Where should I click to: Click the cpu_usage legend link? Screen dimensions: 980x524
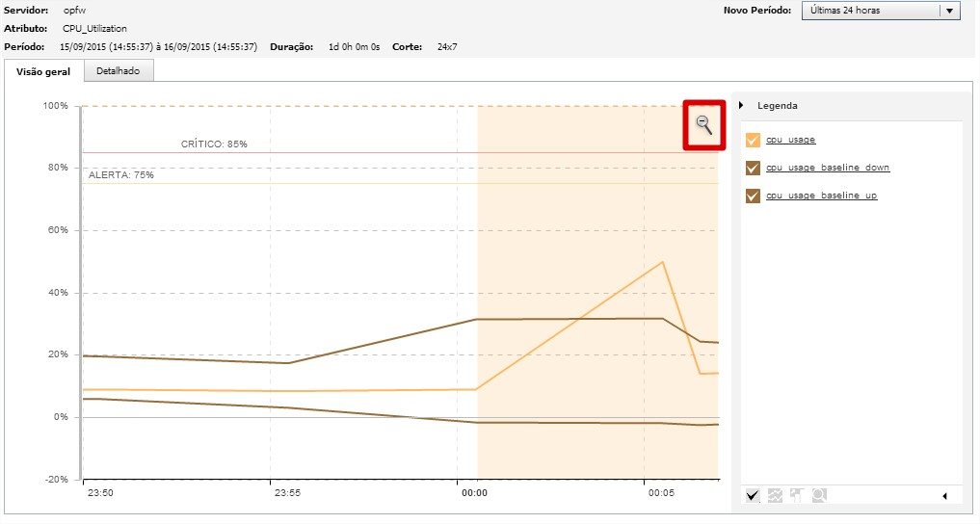click(x=791, y=141)
